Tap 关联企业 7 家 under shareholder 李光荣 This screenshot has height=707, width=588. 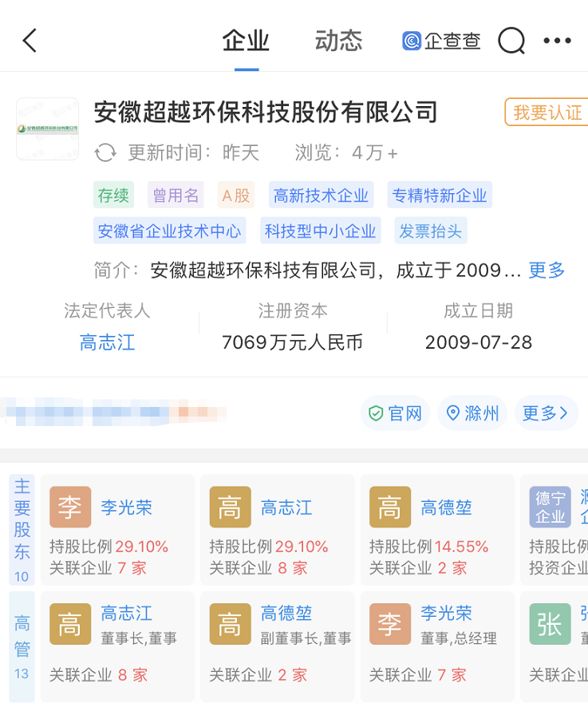[x=98, y=567]
